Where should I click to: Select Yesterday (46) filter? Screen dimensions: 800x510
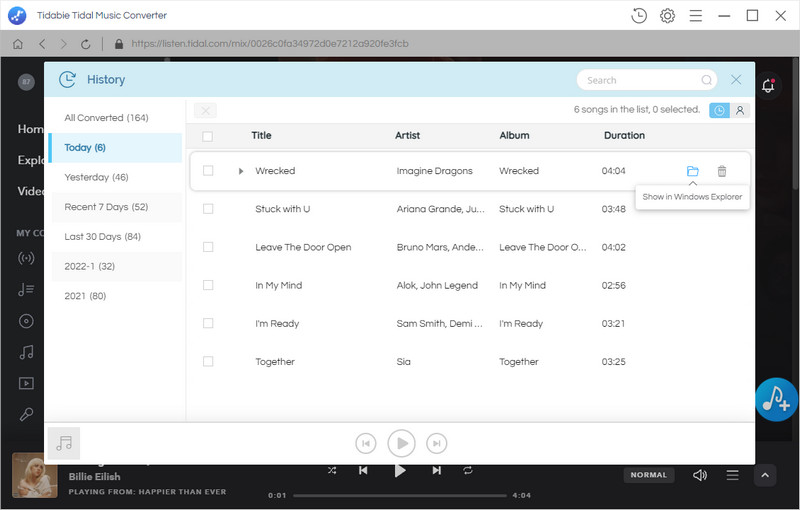click(x=116, y=177)
